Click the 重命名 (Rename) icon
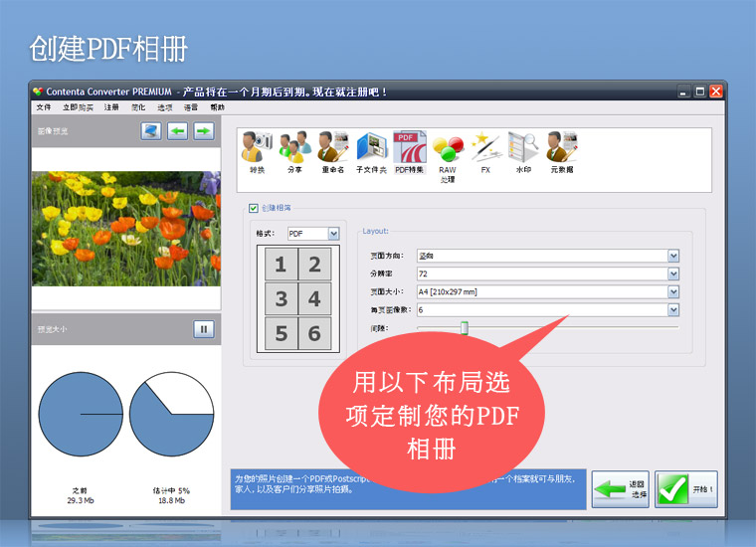The height and width of the screenshot is (547, 756). pos(332,149)
